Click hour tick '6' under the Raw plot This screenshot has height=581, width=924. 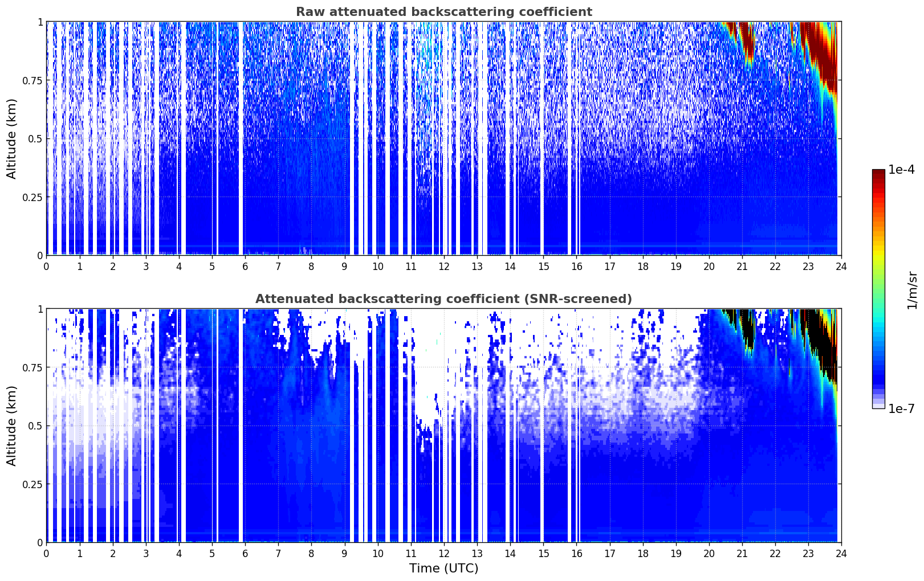pos(245,266)
